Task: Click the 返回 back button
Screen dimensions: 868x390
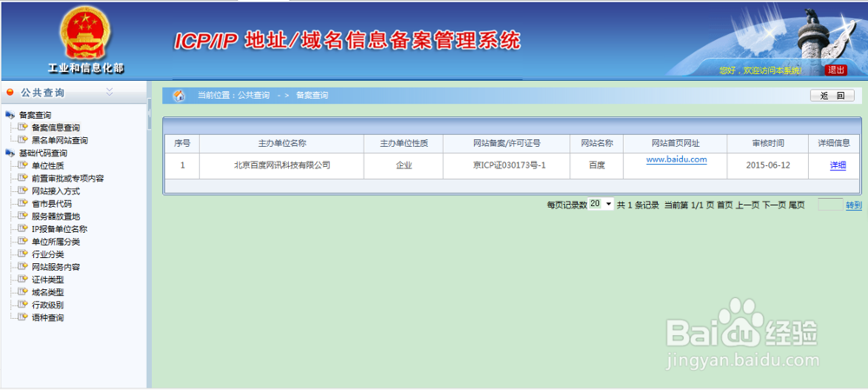Action: (x=832, y=96)
